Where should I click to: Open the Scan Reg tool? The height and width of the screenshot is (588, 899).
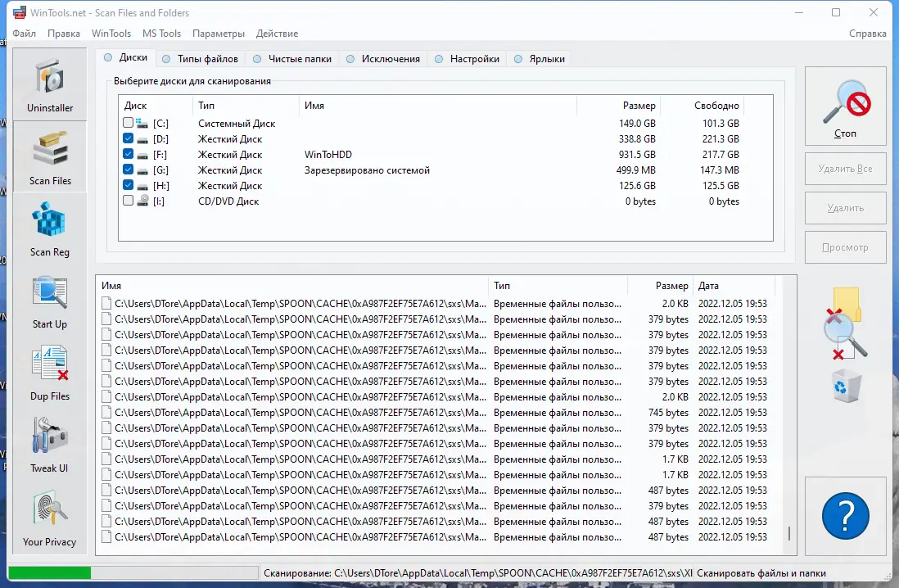point(50,228)
